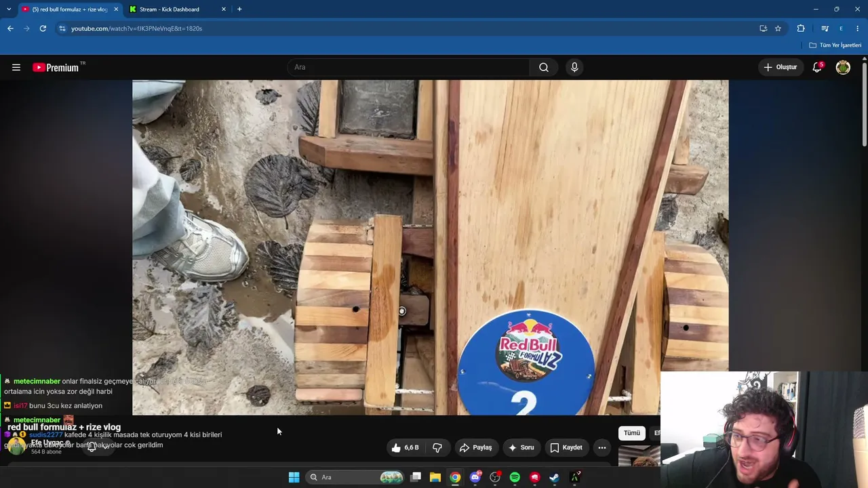
Task: Close the Stream - Kick Dashboard tab
Action: coord(224,9)
